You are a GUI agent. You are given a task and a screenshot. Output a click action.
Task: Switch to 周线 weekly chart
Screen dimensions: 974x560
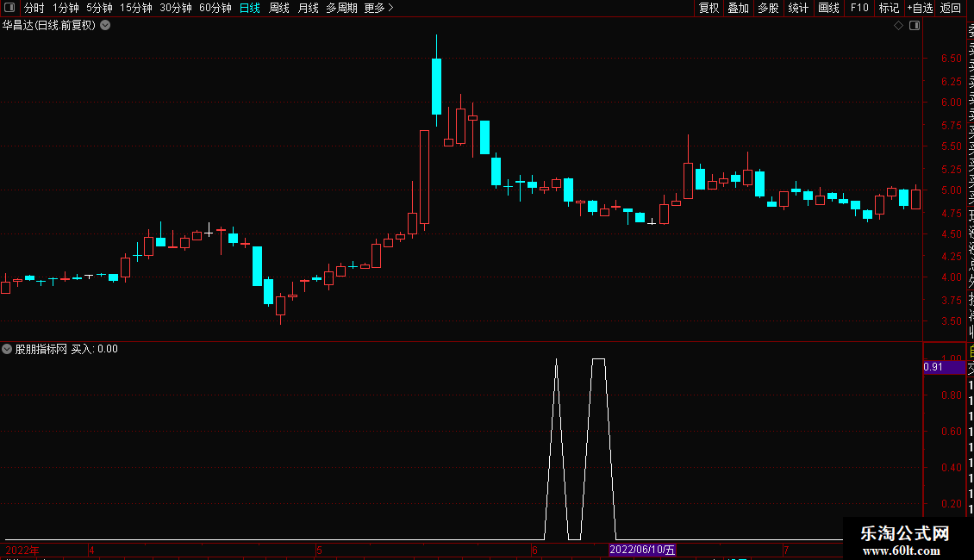[279, 8]
